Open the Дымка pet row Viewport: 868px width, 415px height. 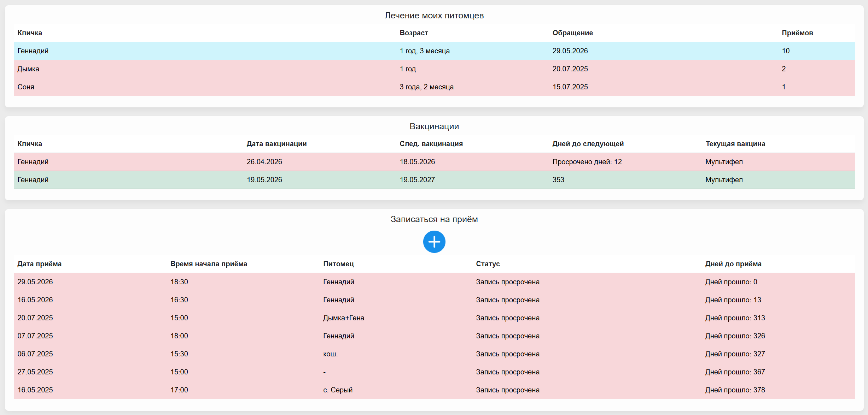(x=434, y=69)
